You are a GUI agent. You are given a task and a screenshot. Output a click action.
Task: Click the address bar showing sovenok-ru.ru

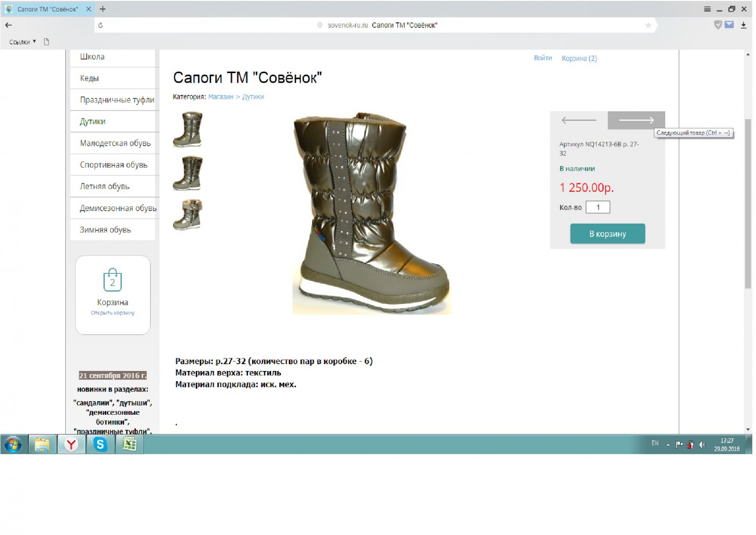pyautogui.click(x=376, y=25)
